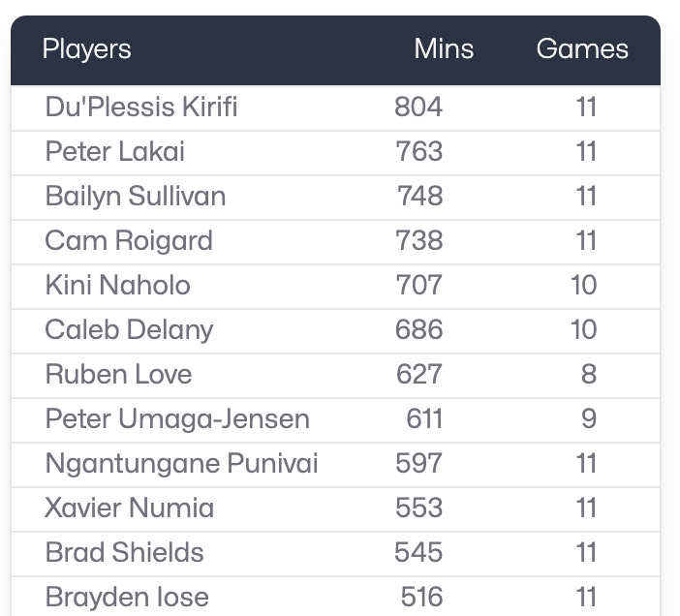680x616 pixels.
Task: Open Xavier Numia player row
Action: coord(130,508)
